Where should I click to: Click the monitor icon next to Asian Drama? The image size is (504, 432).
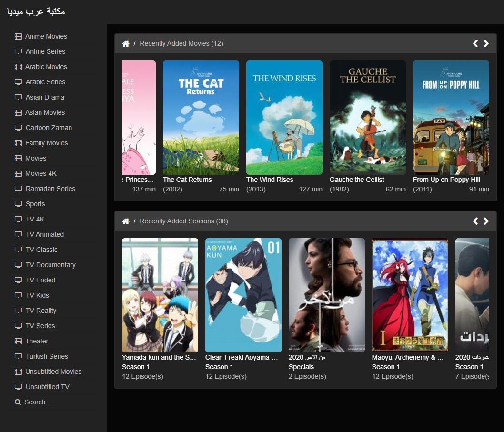(18, 97)
